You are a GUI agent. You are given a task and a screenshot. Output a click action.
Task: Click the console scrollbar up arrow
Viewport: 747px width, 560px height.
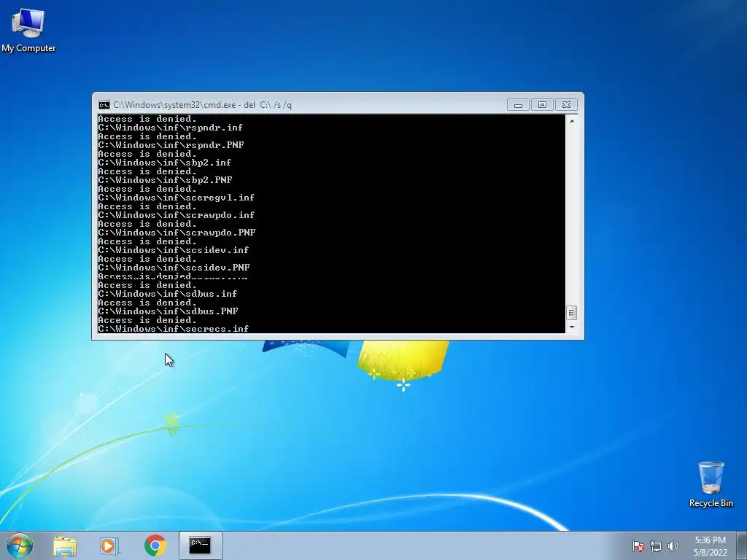572,121
